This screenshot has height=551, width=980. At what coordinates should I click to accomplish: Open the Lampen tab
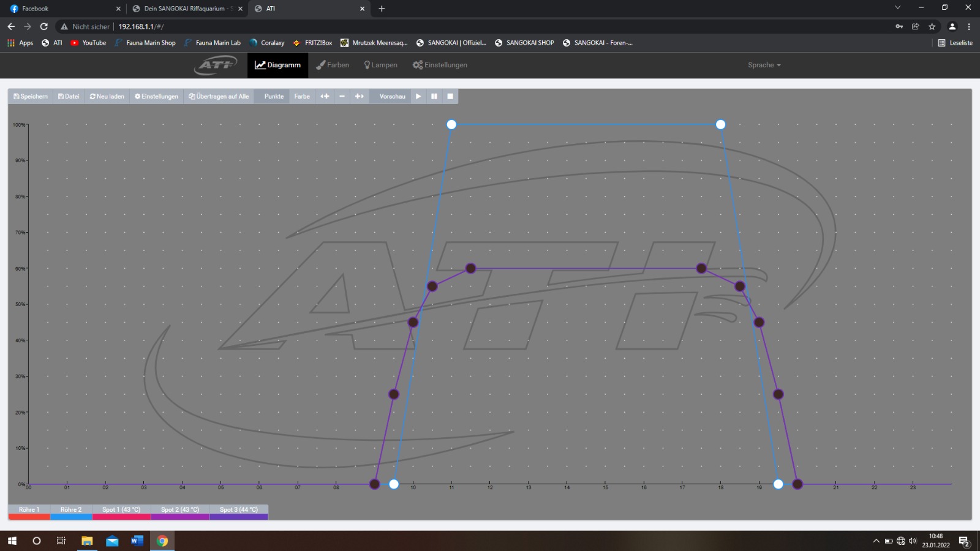point(380,65)
